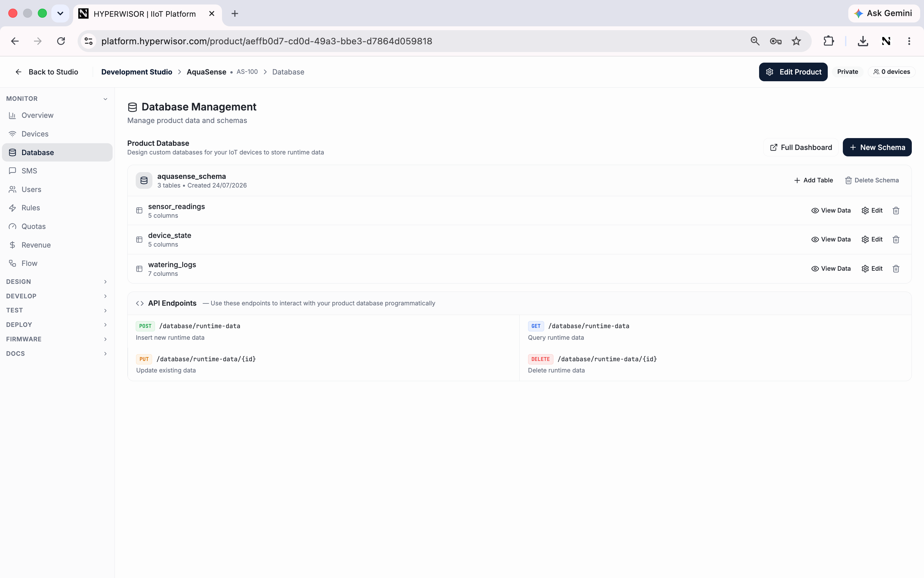Collapse the MONITOR sidebar section
The width and height of the screenshot is (924, 578).
pos(57,99)
